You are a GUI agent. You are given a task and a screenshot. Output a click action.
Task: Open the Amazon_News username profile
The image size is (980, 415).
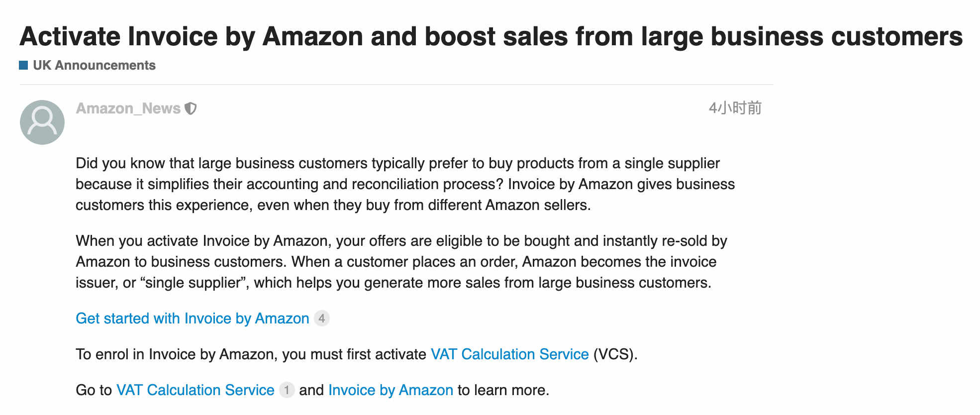point(128,108)
